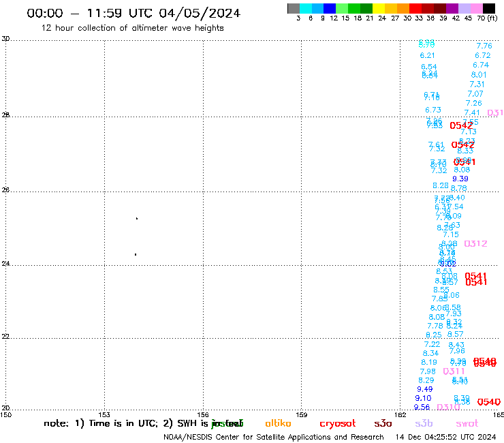Click the wave height value 7.31
The image size is (504, 443).
(x=477, y=85)
